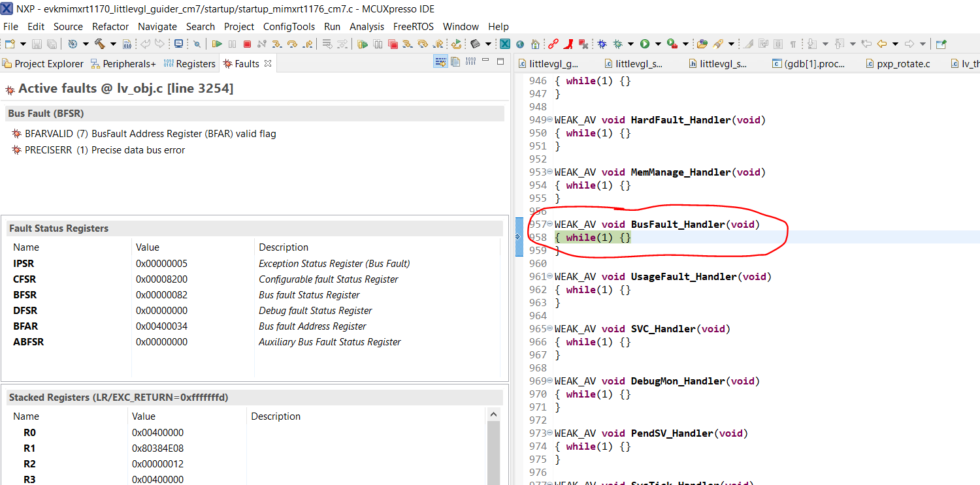Viewport: 980px width, 485px height.
Task: Toggle the highlighted Faults view toolbar icon
Action: coord(441,62)
